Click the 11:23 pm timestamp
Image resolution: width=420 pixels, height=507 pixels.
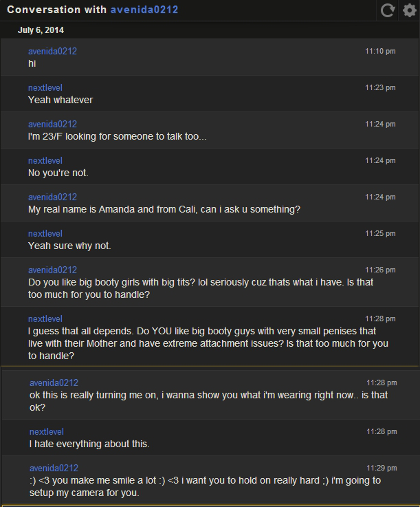[x=380, y=87]
